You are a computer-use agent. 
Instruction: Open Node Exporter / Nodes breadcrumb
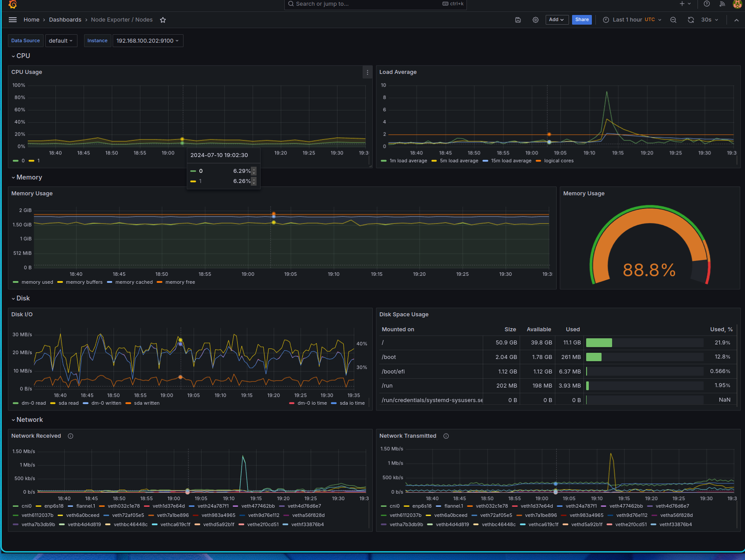click(x=122, y=20)
